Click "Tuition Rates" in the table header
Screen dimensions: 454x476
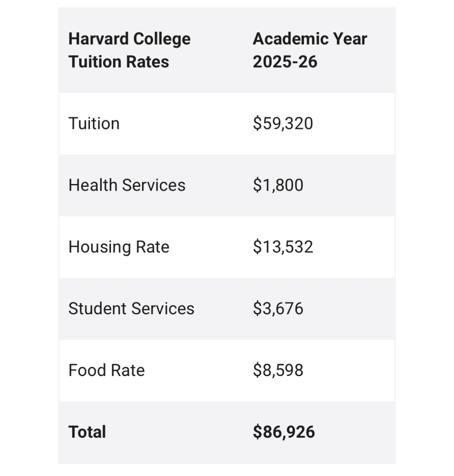point(119,62)
